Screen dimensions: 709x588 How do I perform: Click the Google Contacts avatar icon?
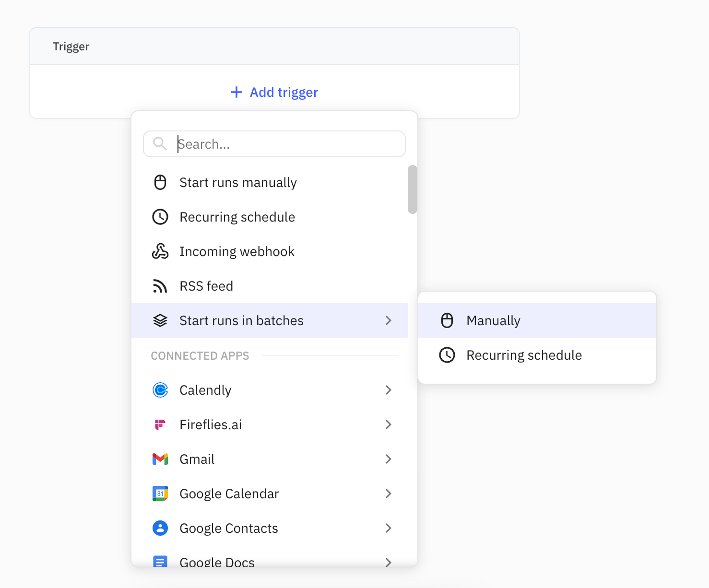pyautogui.click(x=160, y=528)
